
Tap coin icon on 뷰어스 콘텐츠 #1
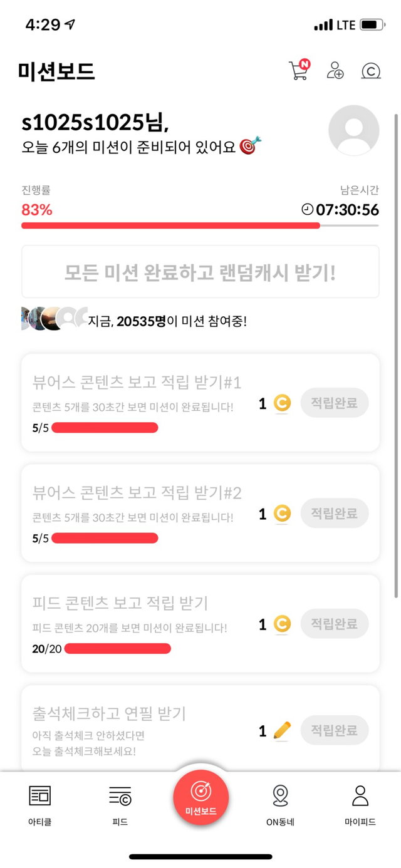click(x=282, y=404)
